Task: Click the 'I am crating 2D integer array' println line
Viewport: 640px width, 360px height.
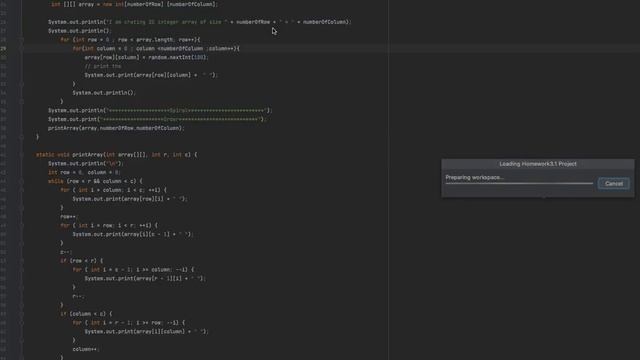Action: point(199,22)
